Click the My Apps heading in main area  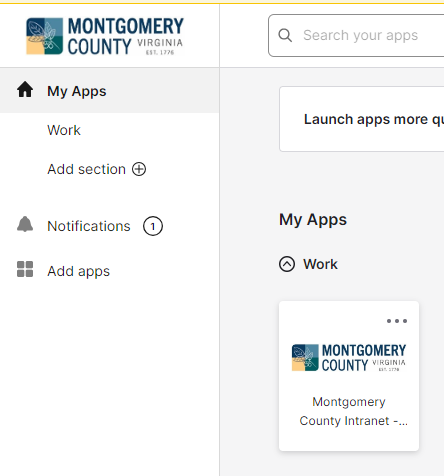(313, 220)
